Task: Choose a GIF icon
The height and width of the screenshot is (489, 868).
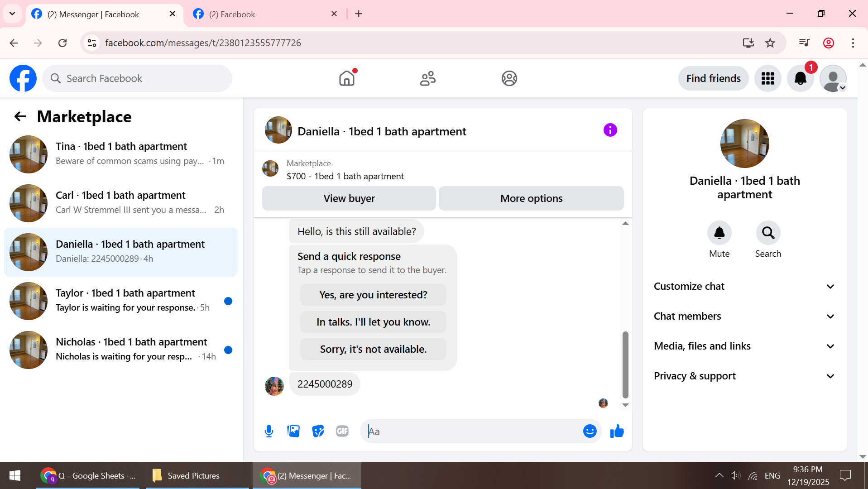Action: 342,431
